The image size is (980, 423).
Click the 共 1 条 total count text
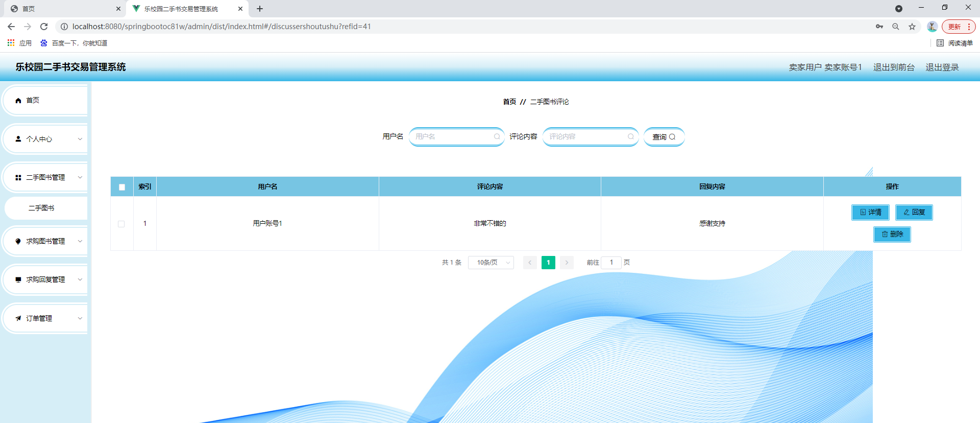[x=452, y=263]
